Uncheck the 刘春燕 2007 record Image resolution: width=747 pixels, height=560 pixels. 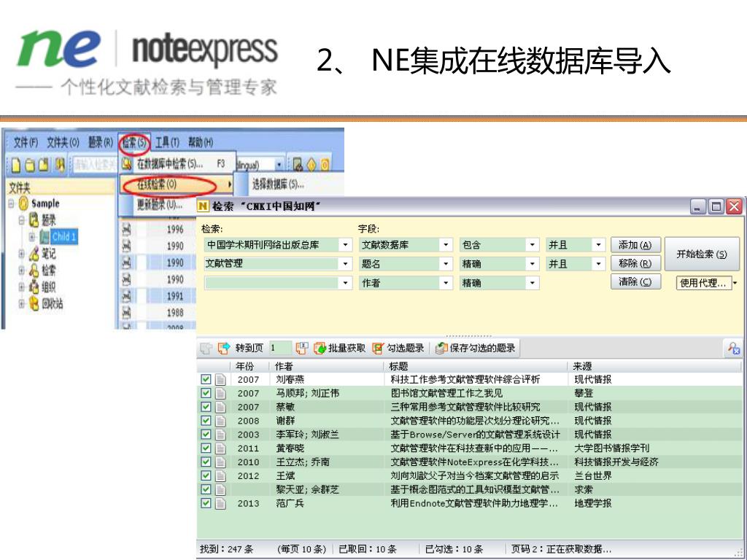pos(206,379)
